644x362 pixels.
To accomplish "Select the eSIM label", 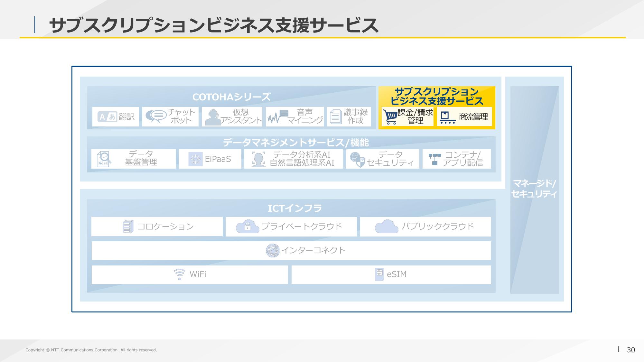I will [x=397, y=274].
